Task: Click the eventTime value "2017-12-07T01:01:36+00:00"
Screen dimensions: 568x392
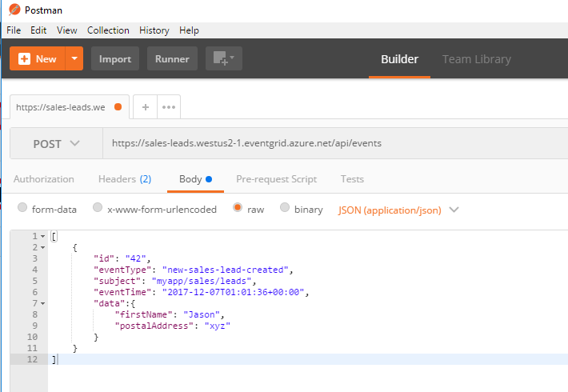Action: (x=234, y=292)
